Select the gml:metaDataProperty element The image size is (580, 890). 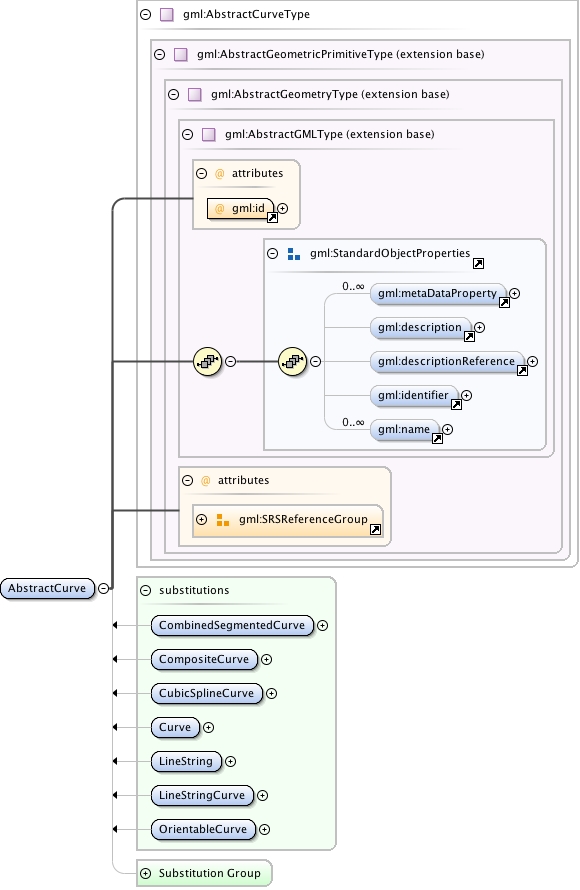coord(438,293)
